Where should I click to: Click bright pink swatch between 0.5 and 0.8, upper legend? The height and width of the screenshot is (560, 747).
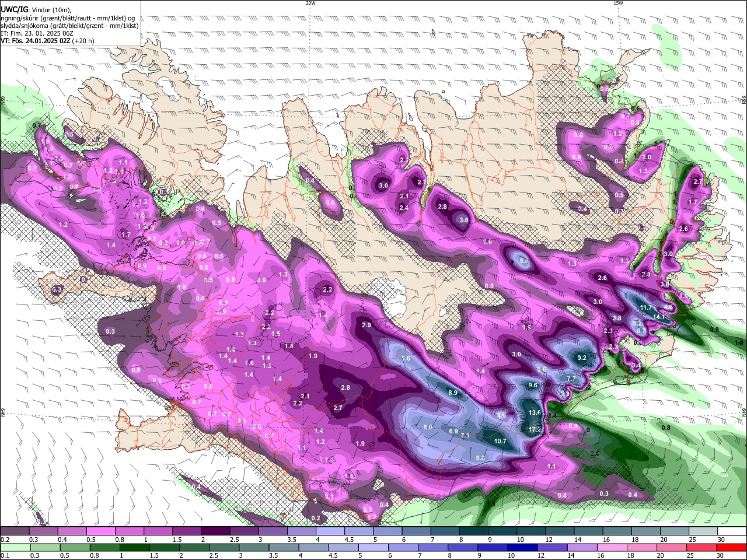(100, 531)
